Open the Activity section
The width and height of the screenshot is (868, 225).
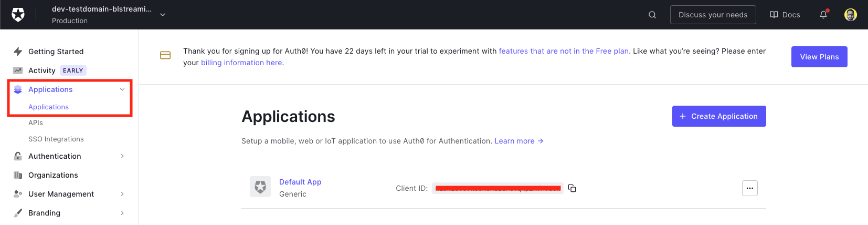point(42,70)
